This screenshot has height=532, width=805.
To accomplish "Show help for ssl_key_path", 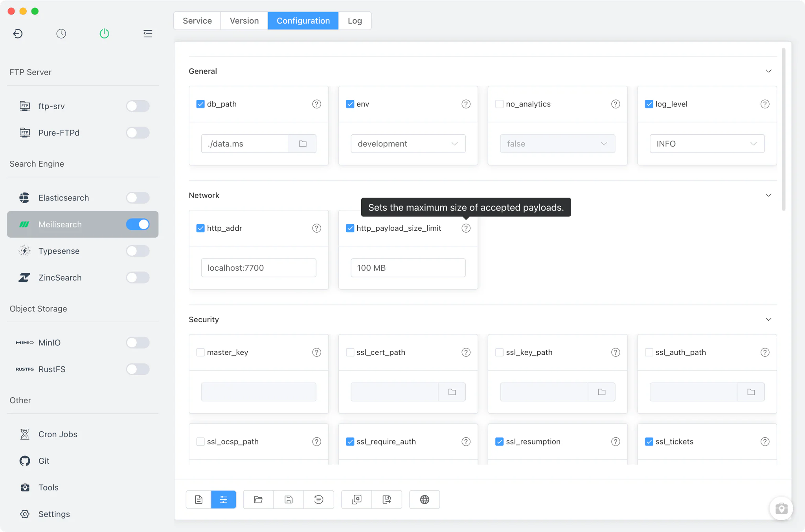I will pyautogui.click(x=616, y=352).
